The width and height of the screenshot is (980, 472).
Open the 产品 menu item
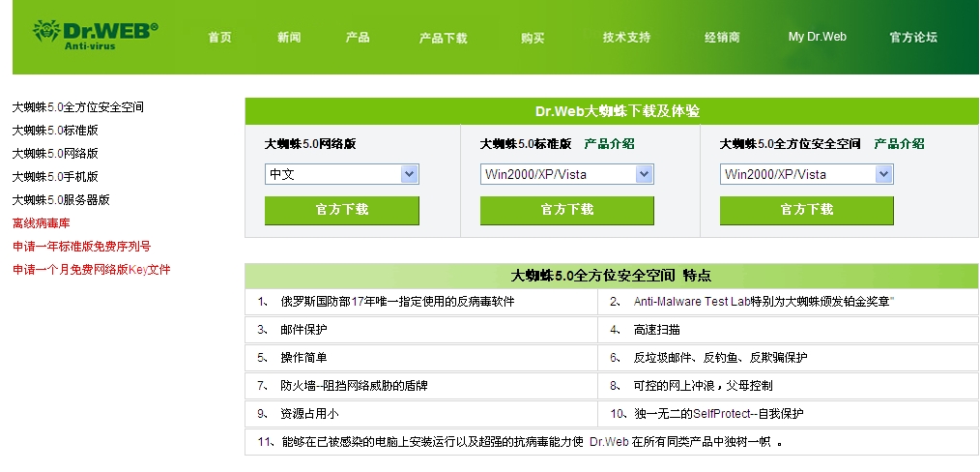point(358,38)
